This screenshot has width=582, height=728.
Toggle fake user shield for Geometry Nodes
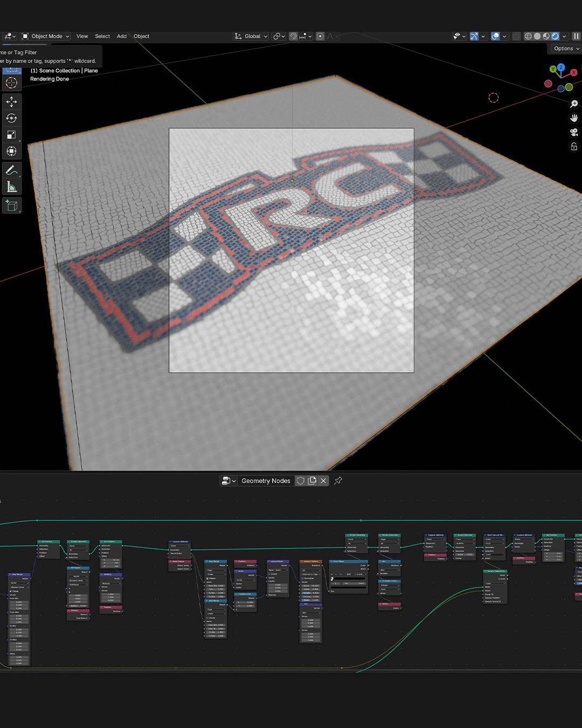[x=301, y=480]
